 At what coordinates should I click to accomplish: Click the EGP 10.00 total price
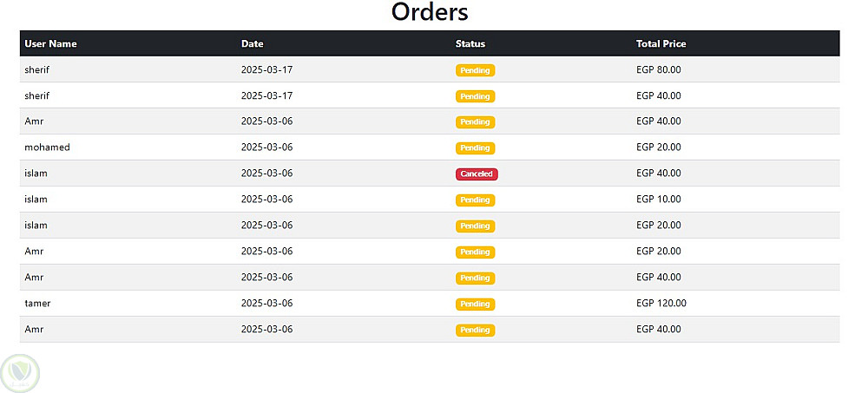point(658,200)
